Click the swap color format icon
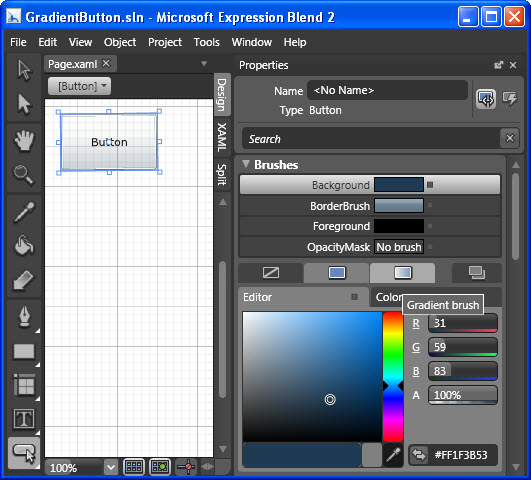531x480 pixels. (419, 455)
